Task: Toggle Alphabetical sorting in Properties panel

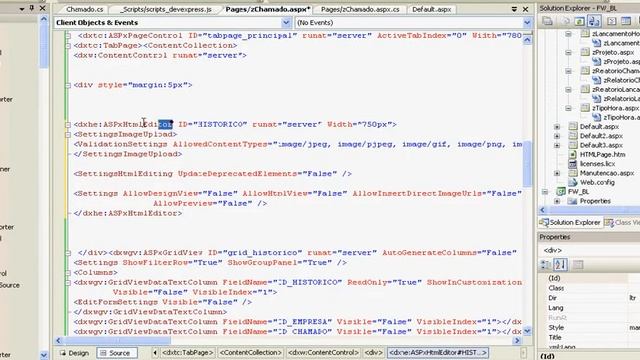Action: click(560, 265)
